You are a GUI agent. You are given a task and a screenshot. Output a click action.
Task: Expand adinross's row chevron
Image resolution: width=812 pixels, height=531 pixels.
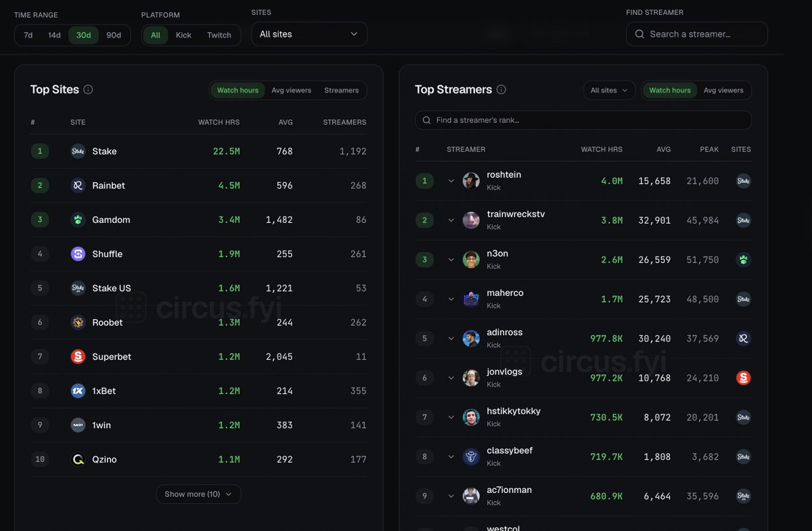[x=451, y=339]
